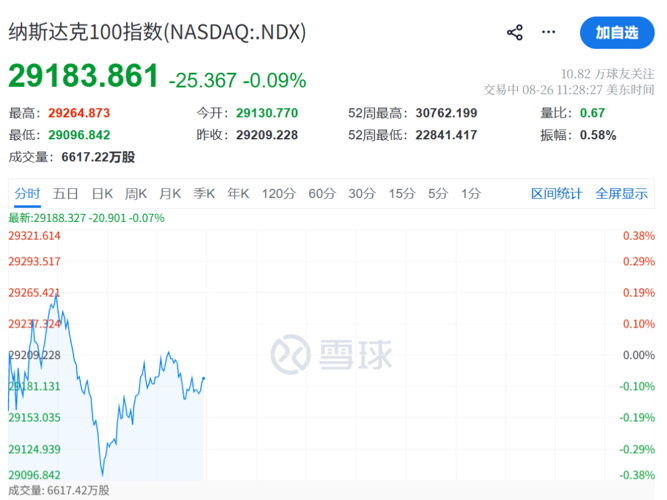This screenshot has width=667, height=500.
Task: Click the 29293.517 axis label
Action: click(34, 261)
